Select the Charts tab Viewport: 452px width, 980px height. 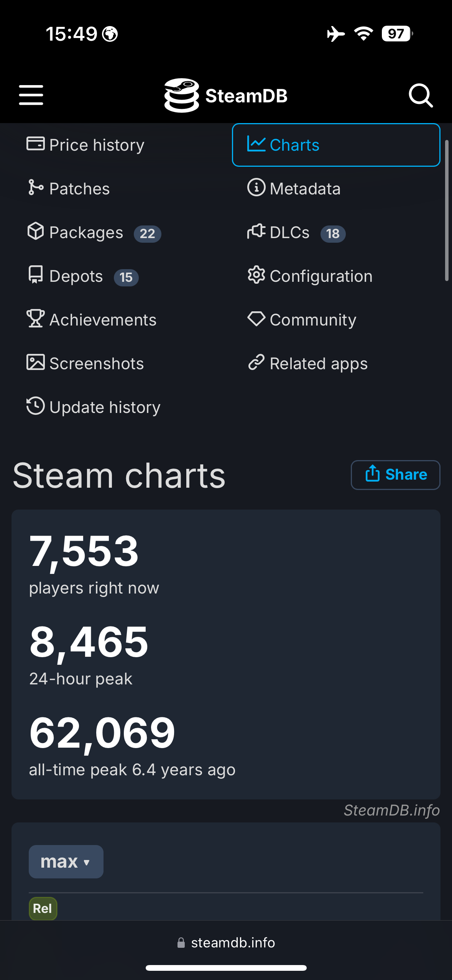[x=336, y=145]
